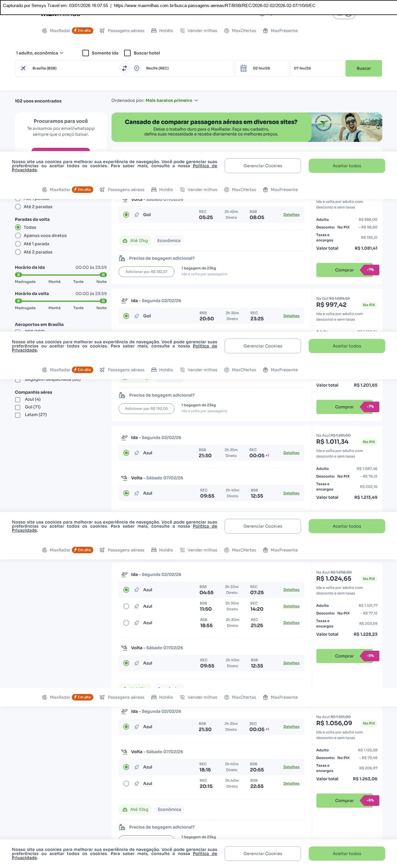The width and height of the screenshot is (397, 868).
Task: Check the Buscar hotel option
Action: [x=127, y=53]
